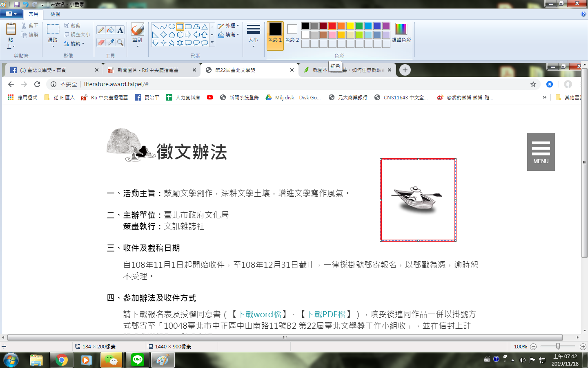Open the blue Paint file menu
Screen dimensions: 588x368
11,14
